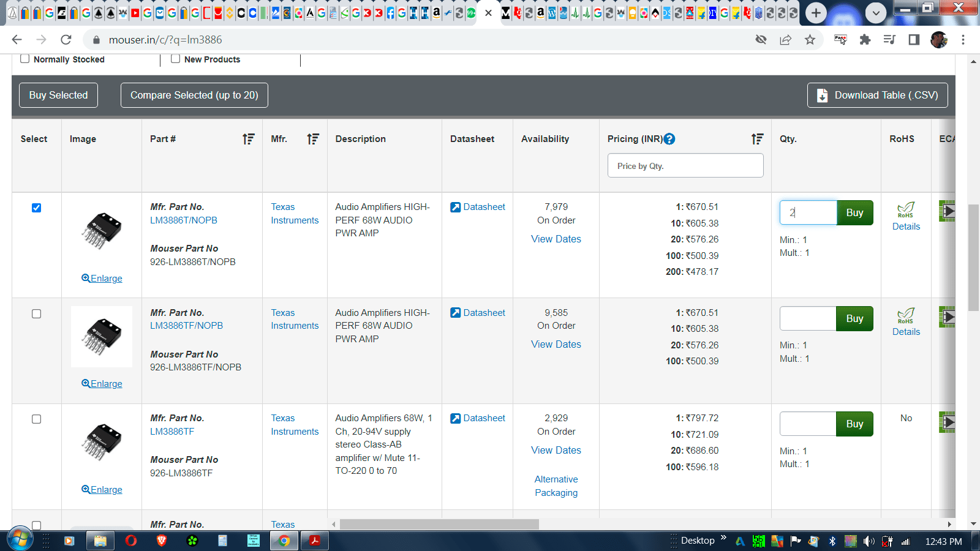This screenshot has height=551, width=980.
Task: Check the select box for LM3886TF/NOPB
Action: point(36,313)
